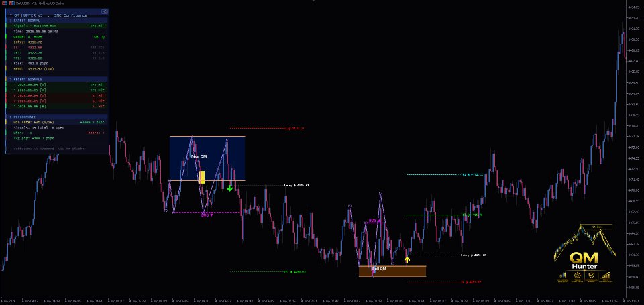
Task: Collapse the QM HUNTER v3 panel title arrow
Action: [11, 15]
